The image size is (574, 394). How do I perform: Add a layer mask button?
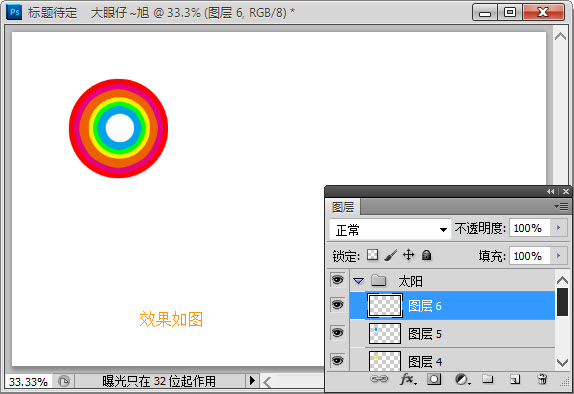pyautogui.click(x=434, y=379)
